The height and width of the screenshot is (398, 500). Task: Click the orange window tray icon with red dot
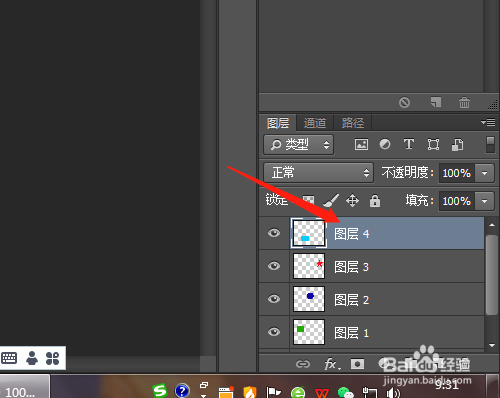tap(226, 392)
